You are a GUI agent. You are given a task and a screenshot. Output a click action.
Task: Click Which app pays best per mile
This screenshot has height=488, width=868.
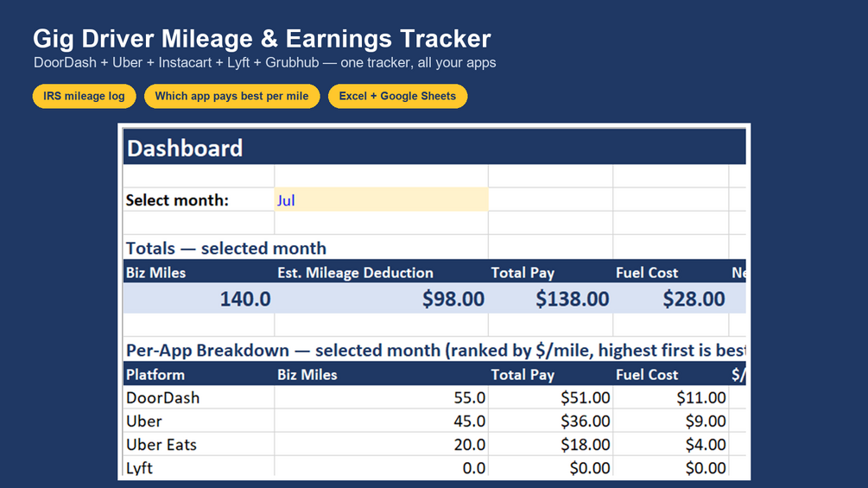232,96
